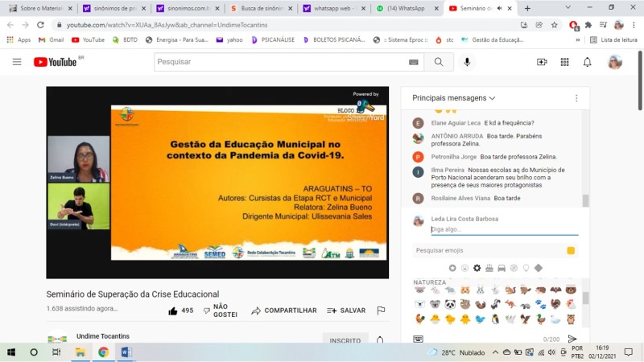Image resolution: width=644 pixels, height=362 pixels.
Task: Like the video with thumbs up
Action: 180,311
